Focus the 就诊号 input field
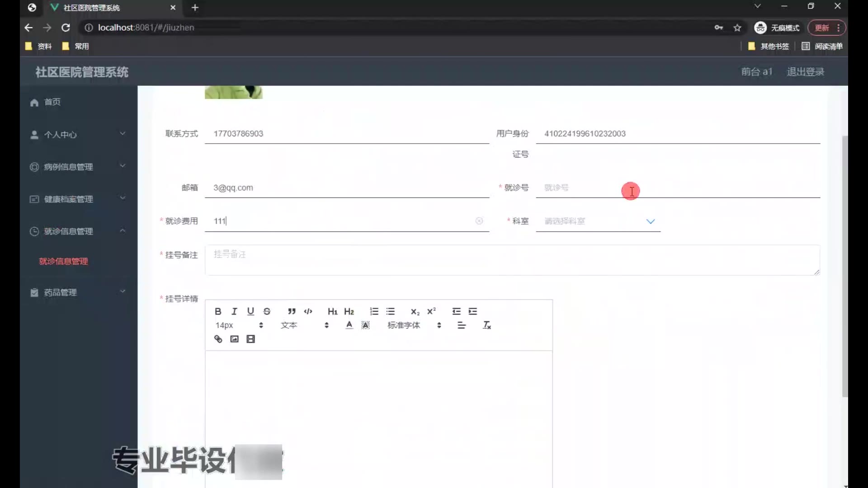 (x=678, y=188)
